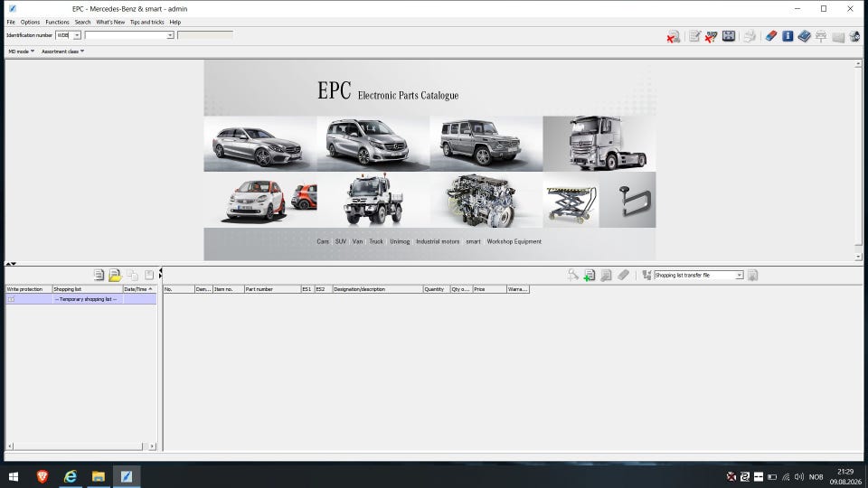Expand Shopping list transfer file dropdown
The width and height of the screenshot is (868, 488).
click(x=739, y=275)
